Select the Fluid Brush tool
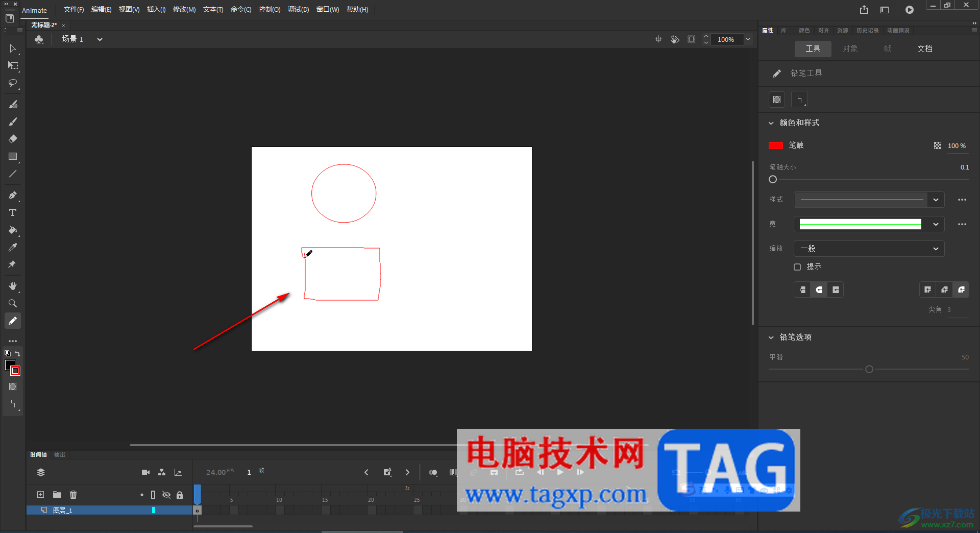The width and height of the screenshot is (980, 533). click(x=13, y=104)
